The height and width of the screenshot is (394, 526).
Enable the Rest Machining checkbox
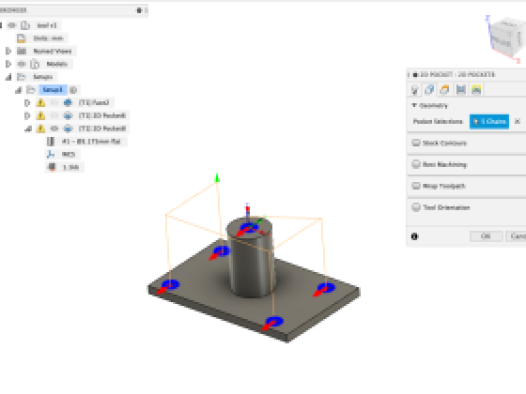[x=416, y=164]
